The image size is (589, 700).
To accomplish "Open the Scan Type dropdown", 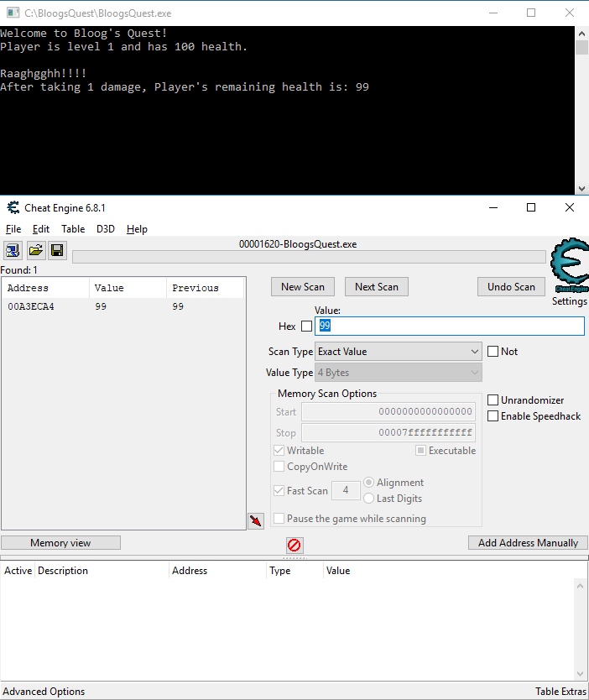I will click(x=399, y=352).
